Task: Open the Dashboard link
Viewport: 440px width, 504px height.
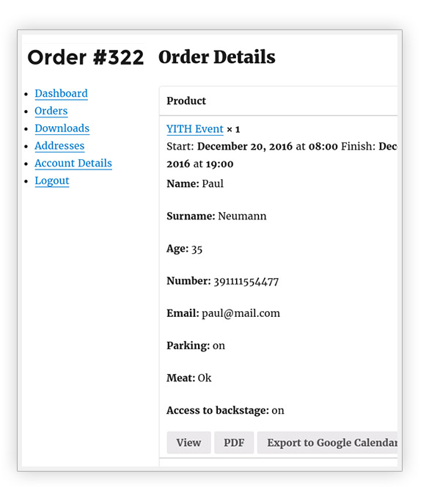Action: coord(61,94)
